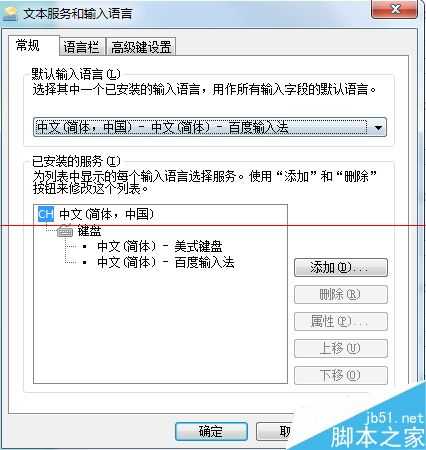Image resolution: width=426 pixels, height=450 pixels.
Task: Click the 上移(U) button
Action: [341, 348]
